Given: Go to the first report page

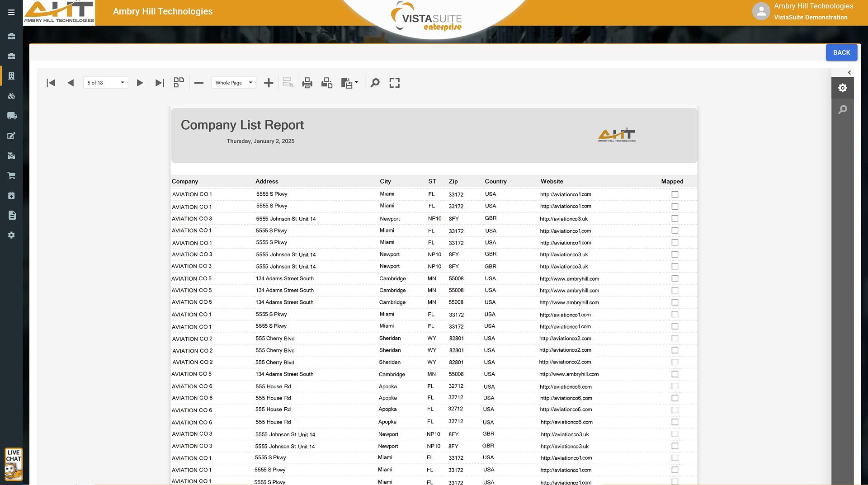Looking at the screenshot, I should 51,83.
